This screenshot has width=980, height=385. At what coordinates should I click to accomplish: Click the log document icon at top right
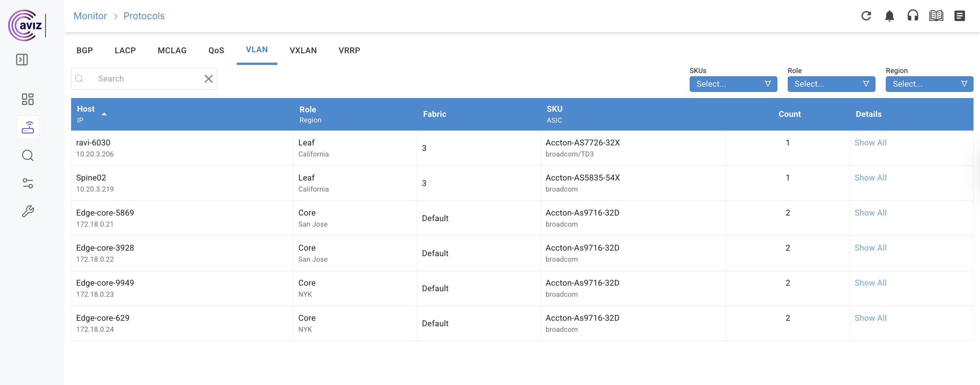(x=959, y=16)
